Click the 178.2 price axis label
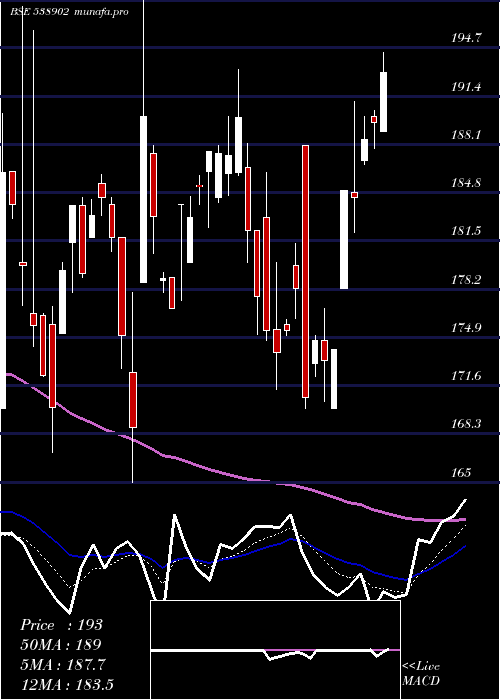Screen dimensions: 500x700 click(467, 280)
